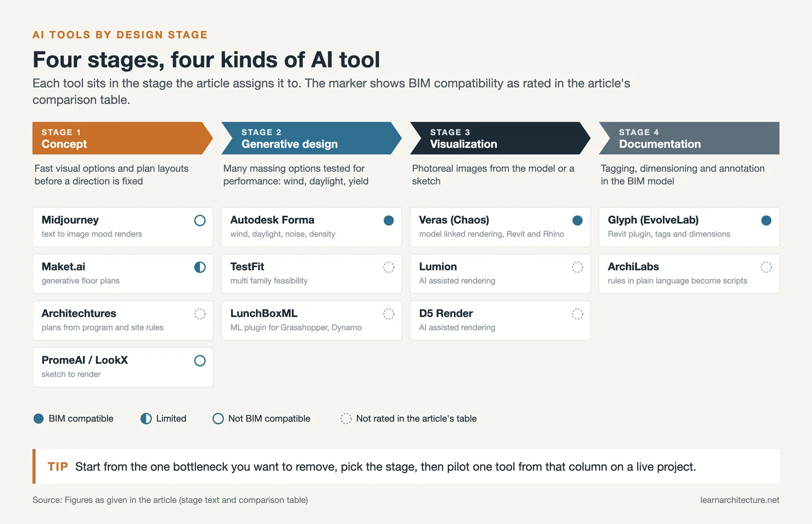The width and height of the screenshot is (812, 524).
Task: Click 'Revit plugin, tags and dimensions' text
Action: tap(669, 234)
